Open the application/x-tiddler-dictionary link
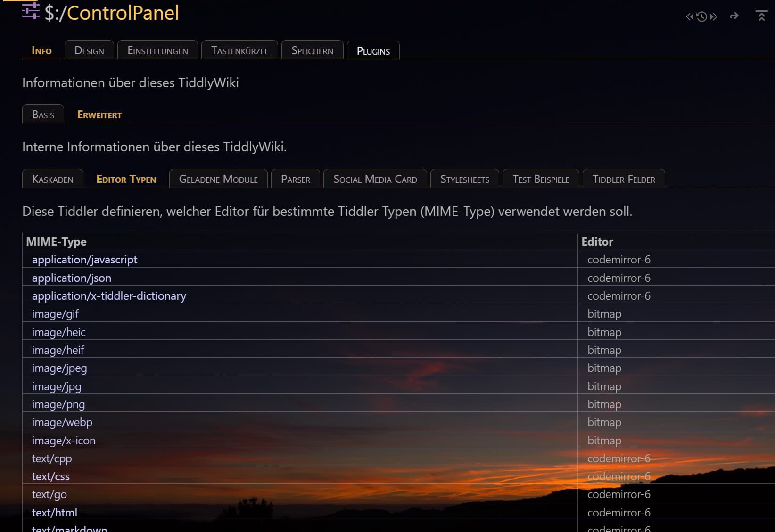This screenshot has height=532, width=775. coord(109,296)
